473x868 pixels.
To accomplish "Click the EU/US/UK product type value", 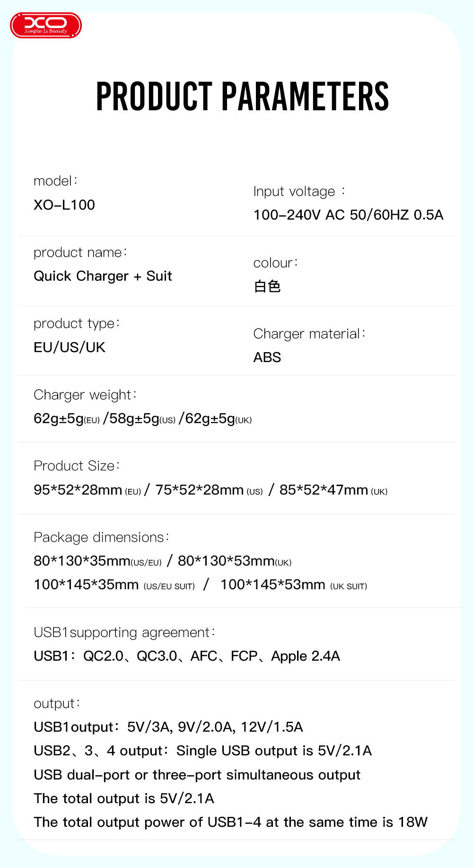I will pos(70,347).
